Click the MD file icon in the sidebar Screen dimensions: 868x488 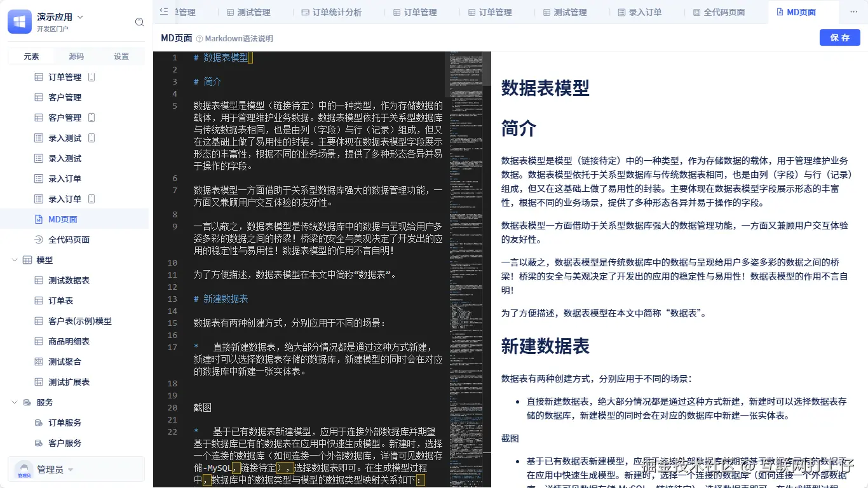[37, 219]
